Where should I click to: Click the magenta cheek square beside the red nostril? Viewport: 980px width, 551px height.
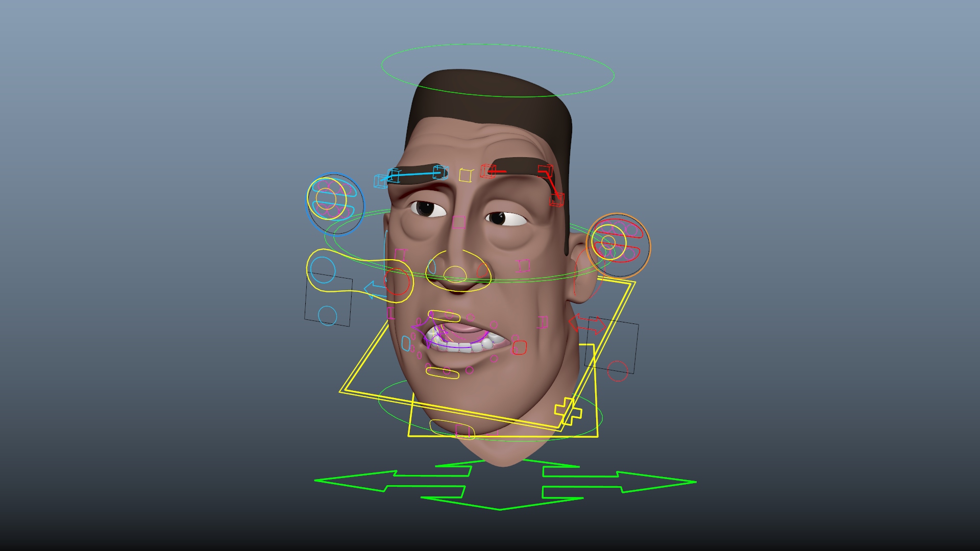524,266
